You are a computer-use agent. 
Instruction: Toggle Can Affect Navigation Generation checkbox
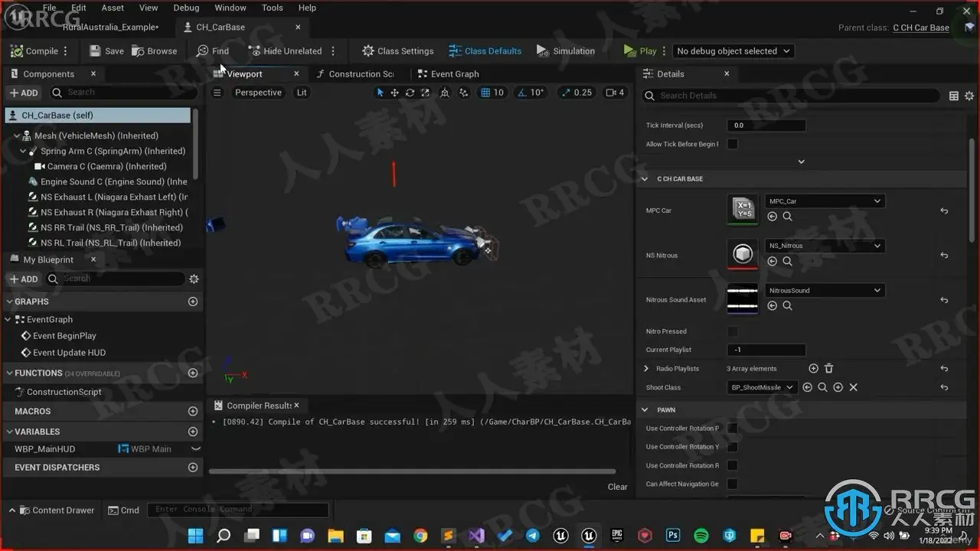[733, 484]
